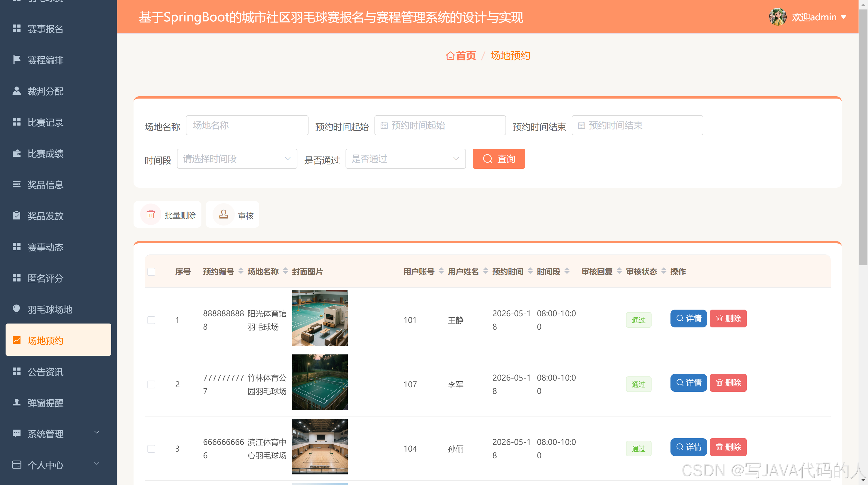Screen dimensions: 868x485
Task: Click the 弹窗提醒 stamp icon
Action: (x=16, y=402)
